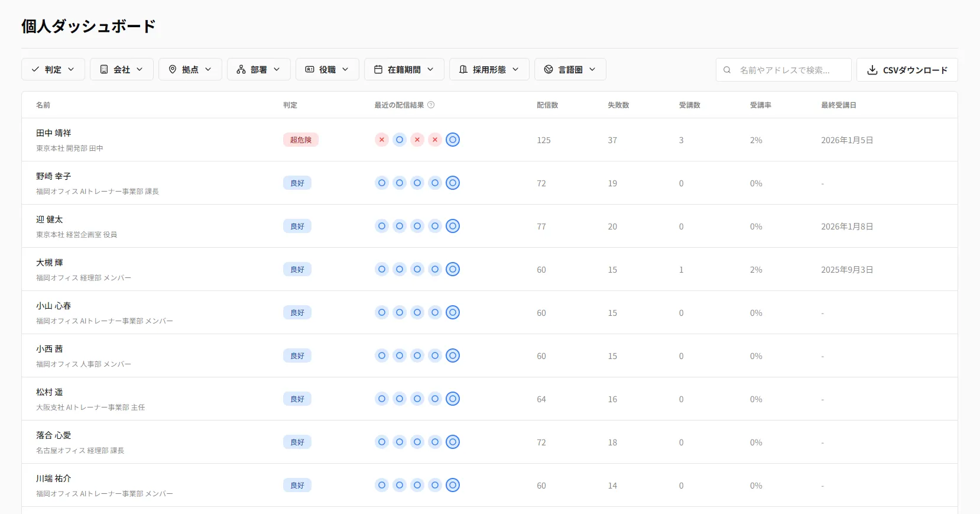Click the 超危険 badge for 田中 靖祥
The image size is (980, 514).
click(300, 140)
